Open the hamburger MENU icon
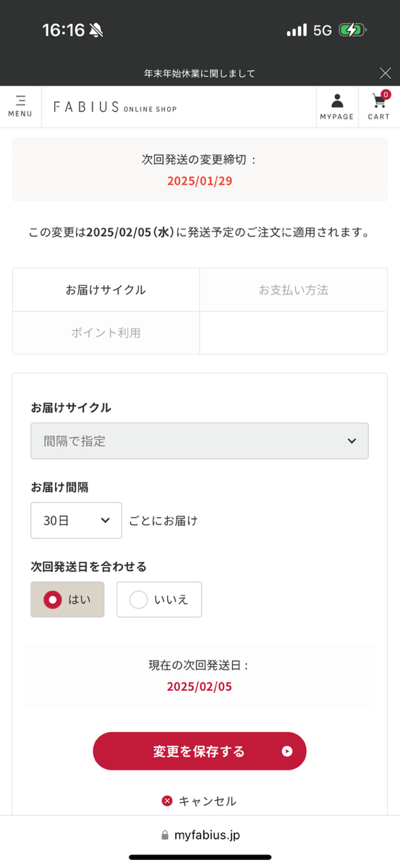This screenshot has height=868, width=400. (20, 106)
